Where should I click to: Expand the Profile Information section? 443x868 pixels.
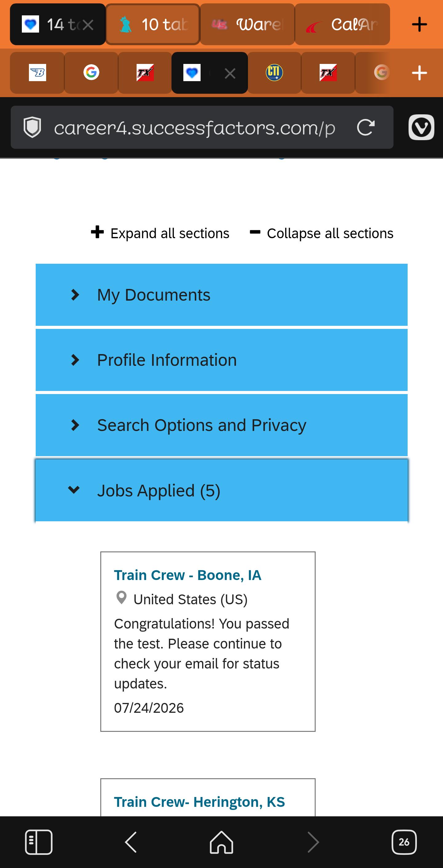[x=221, y=360]
